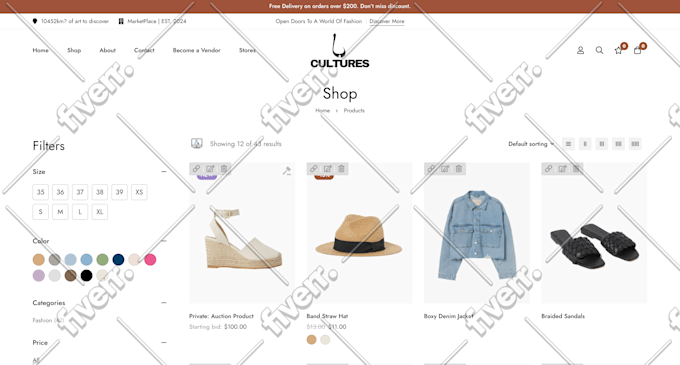This screenshot has width=680, height=365.
Task: Open the wishlist star icon
Action: [x=618, y=50]
